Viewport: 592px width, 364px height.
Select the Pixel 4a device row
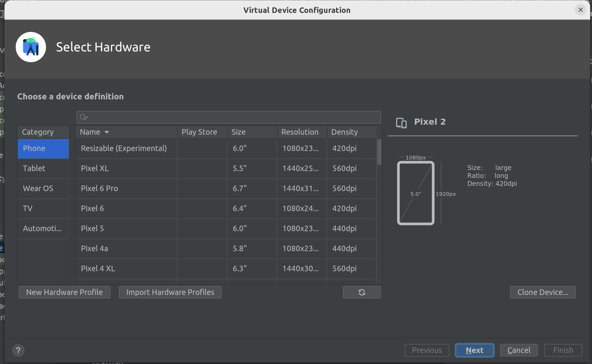(x=226, y=249)
